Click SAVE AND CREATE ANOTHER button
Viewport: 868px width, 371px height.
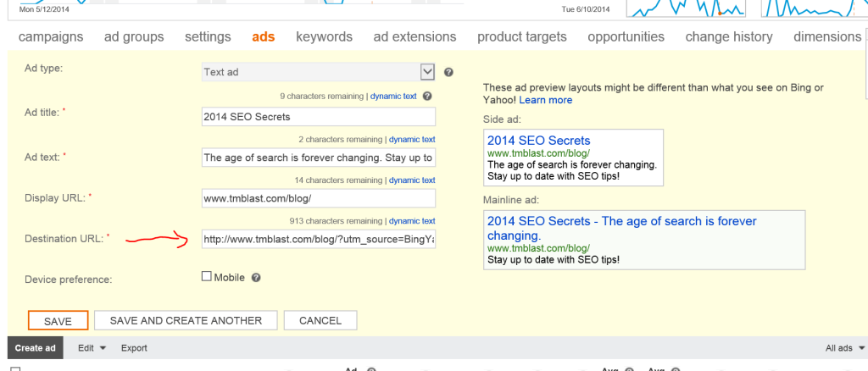click(186, 321)
